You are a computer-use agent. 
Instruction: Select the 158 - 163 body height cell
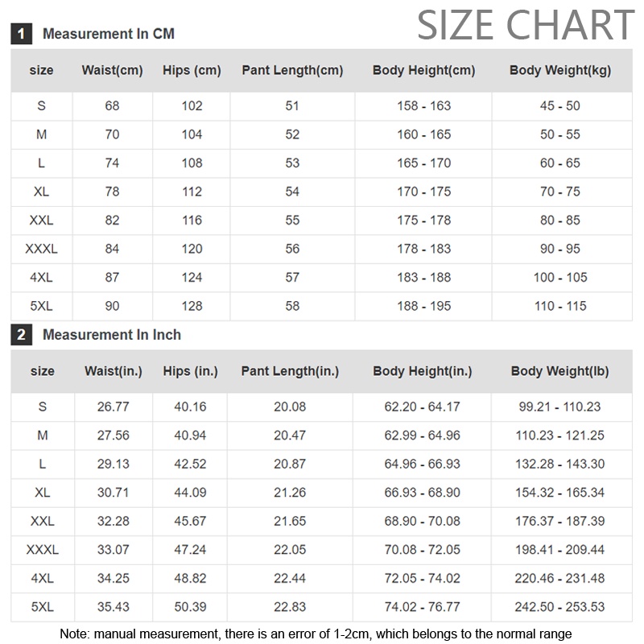(423, 105)
